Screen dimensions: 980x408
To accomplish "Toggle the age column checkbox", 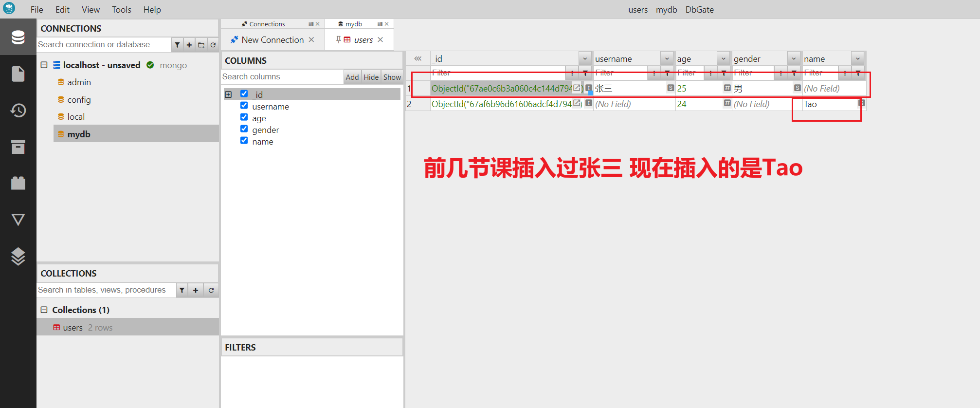I will [244, 117].
